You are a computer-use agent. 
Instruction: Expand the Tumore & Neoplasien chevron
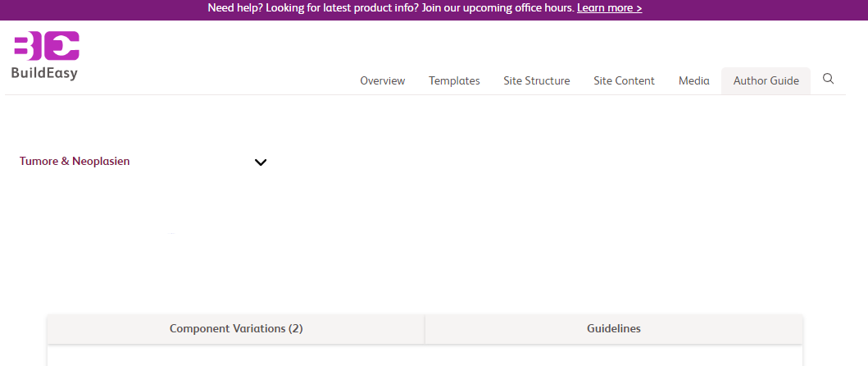point(260,162)
